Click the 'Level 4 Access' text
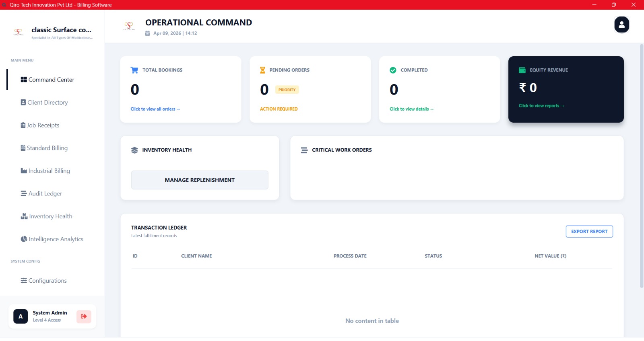644x341 pixels. pyautogui.click(x=47, y=320)
